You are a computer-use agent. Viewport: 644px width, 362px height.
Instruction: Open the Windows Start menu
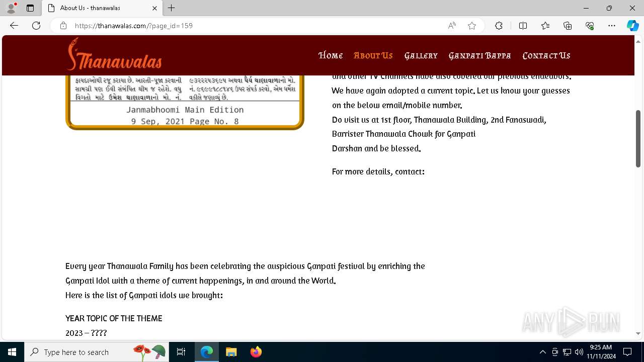pos(12,352)
